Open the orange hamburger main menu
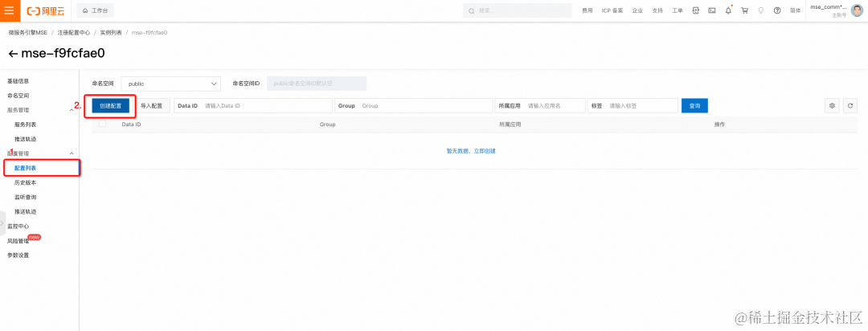Image resolution: width=868 pixels, height=331 pixels. tap(10, 10)
